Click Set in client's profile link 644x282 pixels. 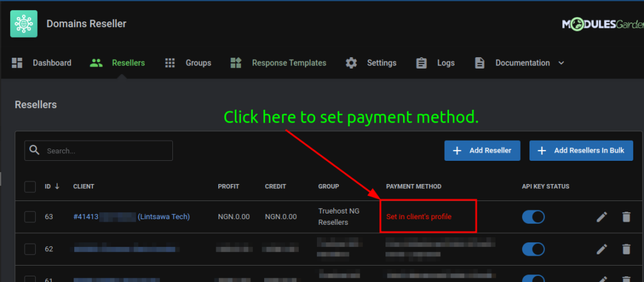tap(419, 217)
